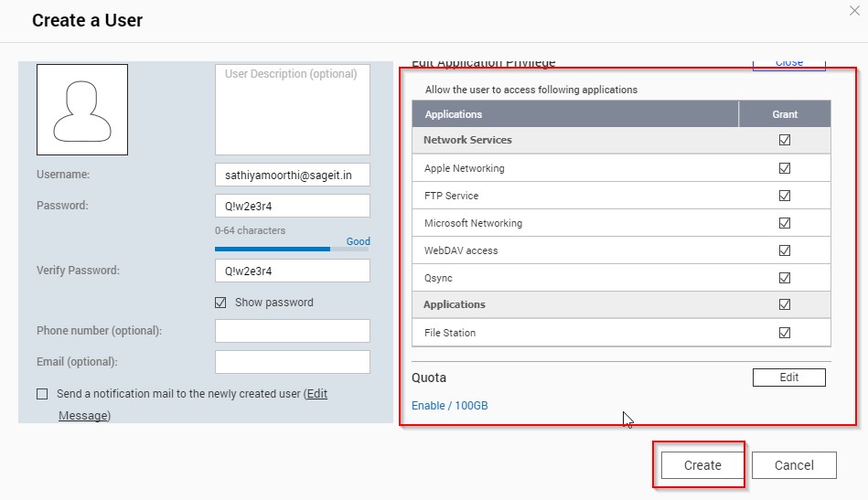This screenshot has height=500, width=868.
Task: Close the Edit Application Privilege section
Action: tap(788, 63)
